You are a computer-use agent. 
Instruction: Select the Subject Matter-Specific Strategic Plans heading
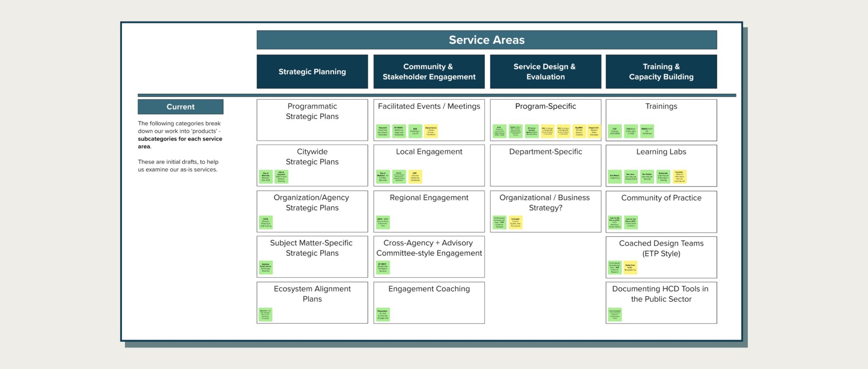[312, 248]
